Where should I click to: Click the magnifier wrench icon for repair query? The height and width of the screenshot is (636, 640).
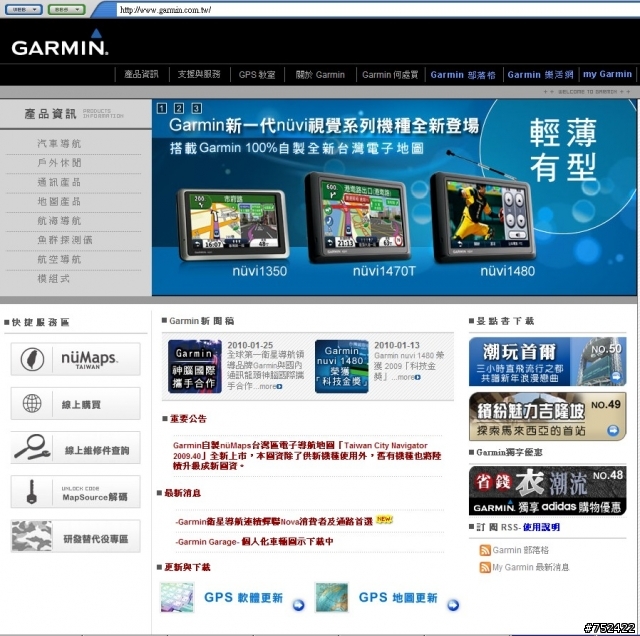tap(32, 447)
